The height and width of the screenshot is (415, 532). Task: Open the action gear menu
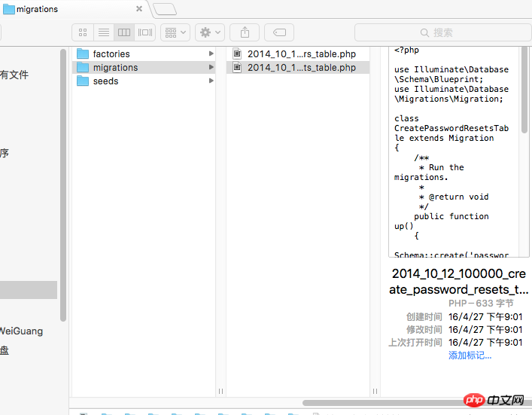pyautogui.click(x=210, y=32)
